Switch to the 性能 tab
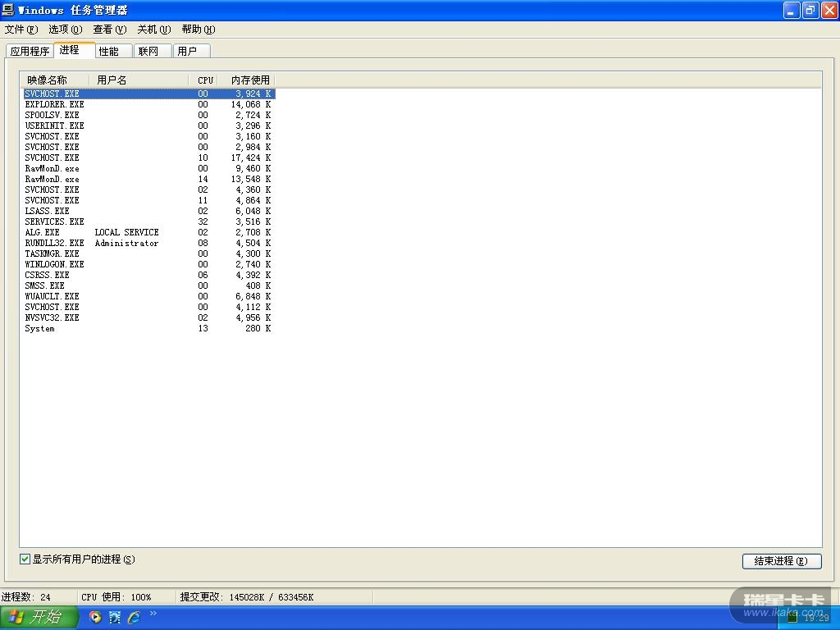The width and height of the screenshot is (840, 630). tap(114, 51)
